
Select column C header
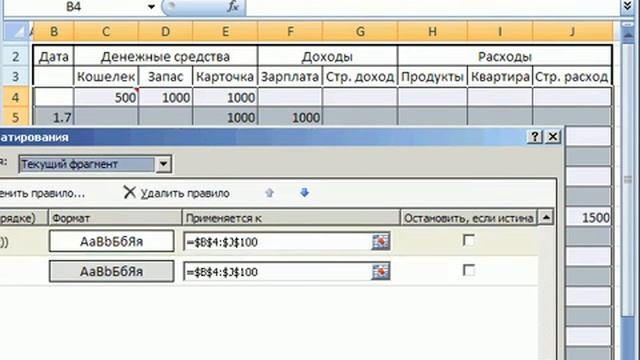coord(106,31)
